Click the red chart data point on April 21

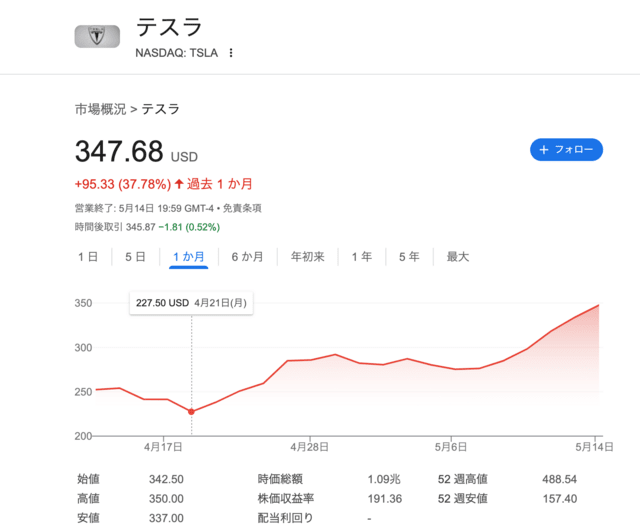pos(191,412)
